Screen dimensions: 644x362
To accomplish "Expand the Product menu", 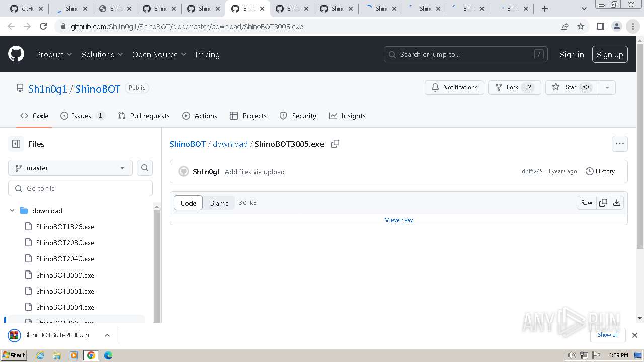I will (54, 54).
